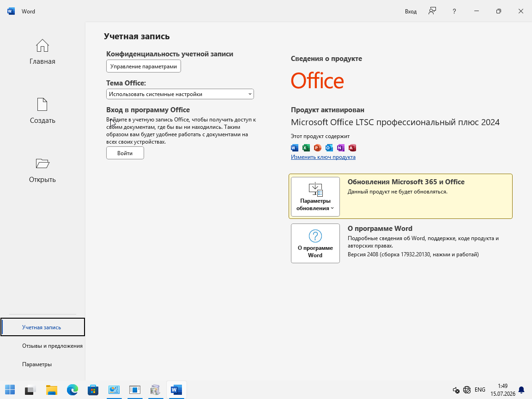Click the PowerPoint icon among included products
This screenshot has width=532, height=399.
point(318,148)
